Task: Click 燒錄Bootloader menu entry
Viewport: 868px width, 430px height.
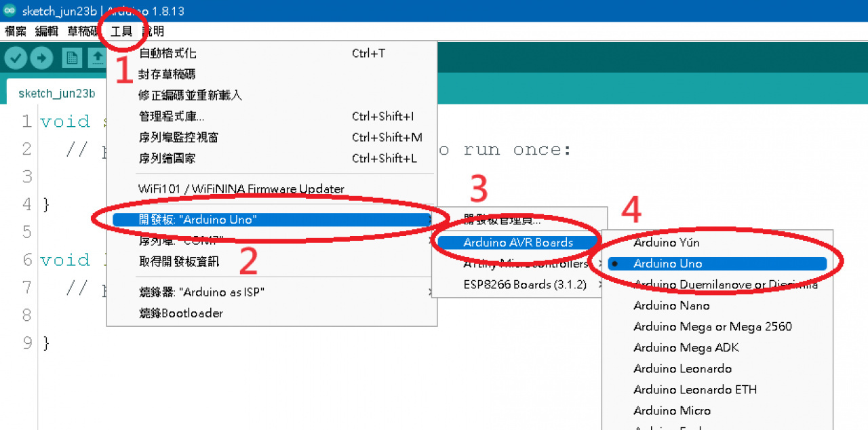Action: (180, 313)
